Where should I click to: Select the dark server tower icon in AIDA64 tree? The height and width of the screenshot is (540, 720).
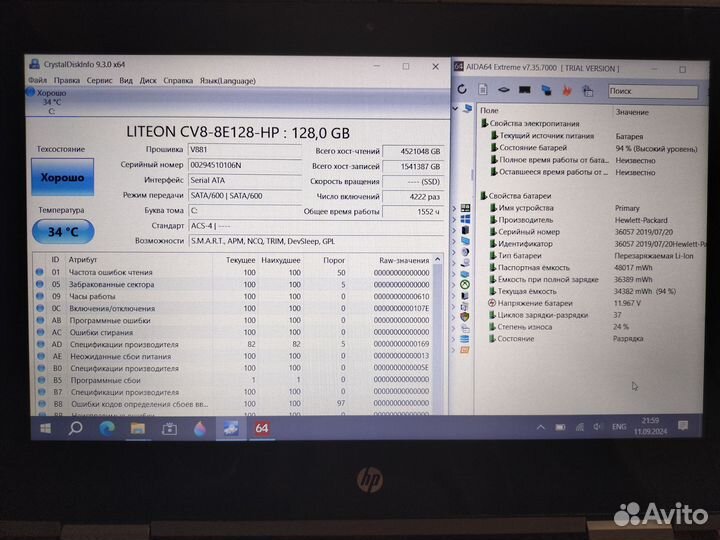coord(465,230)
